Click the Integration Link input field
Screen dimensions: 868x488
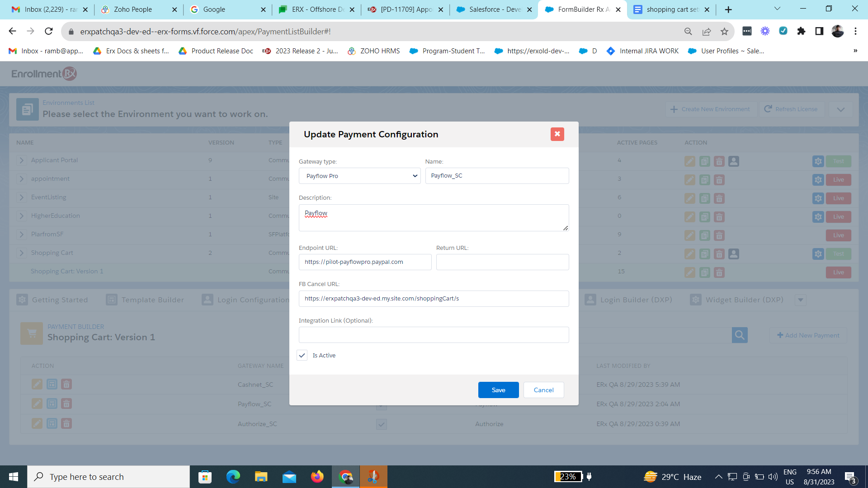(x=434, y=335)
